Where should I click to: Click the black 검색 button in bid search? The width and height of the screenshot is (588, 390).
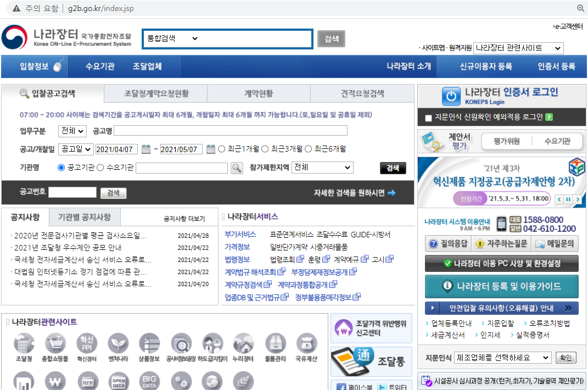[x=393, y=168]
